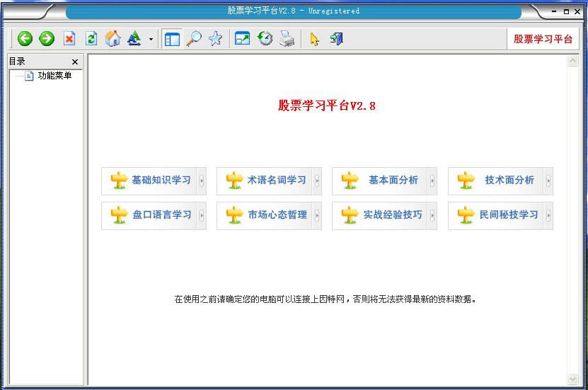Go to Home using house icon
588x390 pixels.
(113, 39)
